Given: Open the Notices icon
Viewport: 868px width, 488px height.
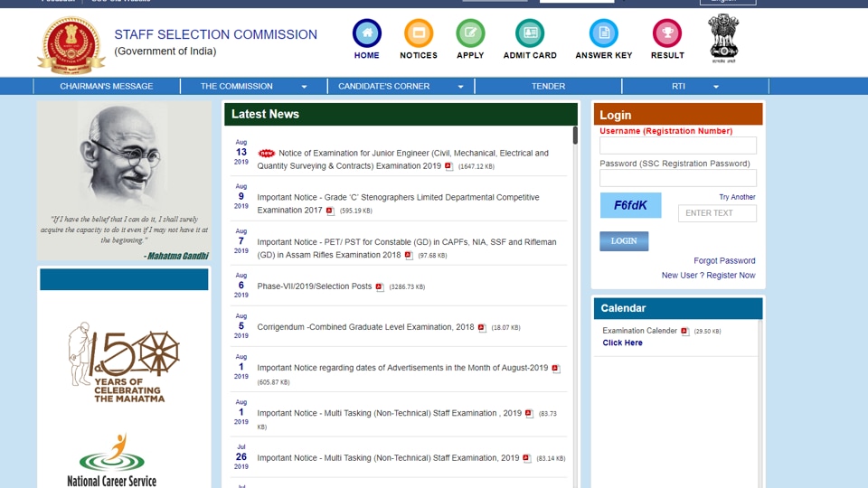Looking at the screenshot, I should click(x=419, y=33).
